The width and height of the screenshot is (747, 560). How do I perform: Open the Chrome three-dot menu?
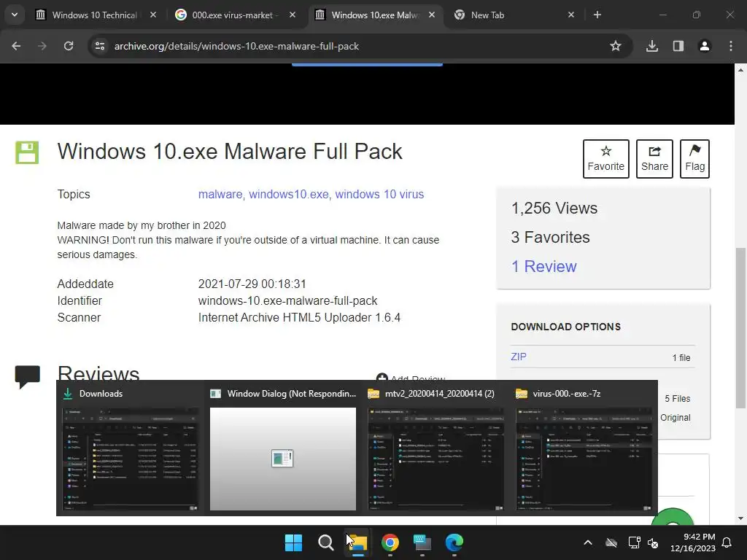731,46
